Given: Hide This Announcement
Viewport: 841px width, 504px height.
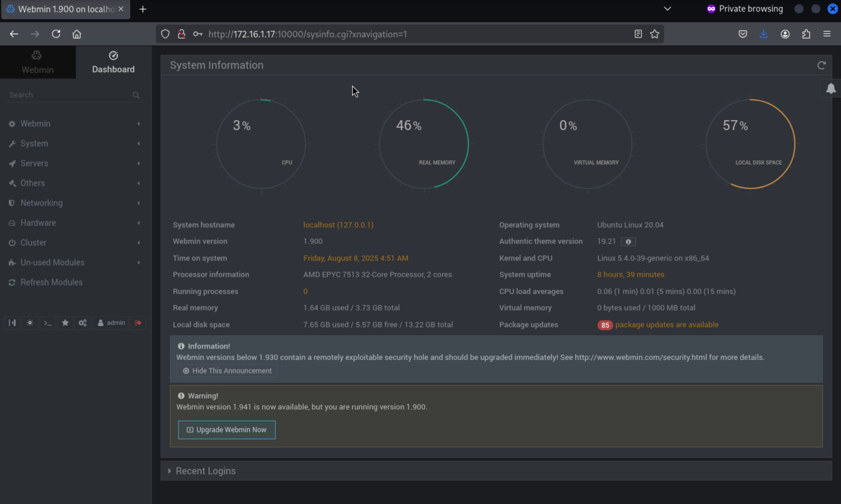Looking at the screenshot, I should click(x=227, y=370).
